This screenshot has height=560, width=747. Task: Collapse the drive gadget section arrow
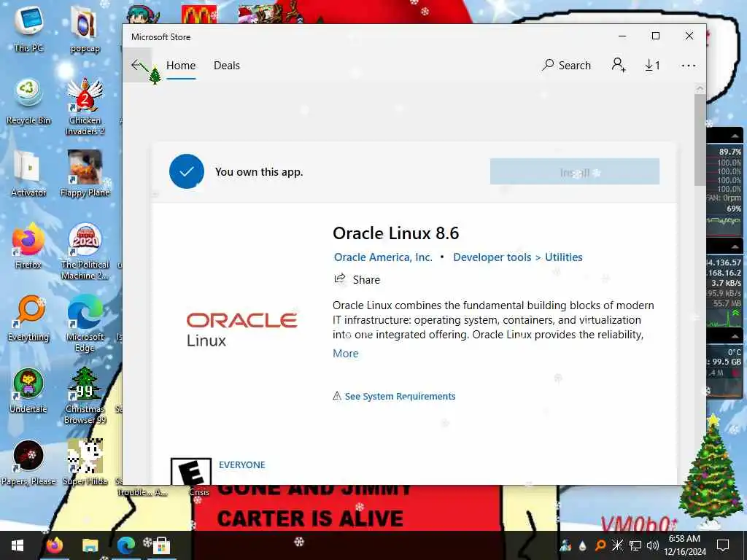pos(735,336)
